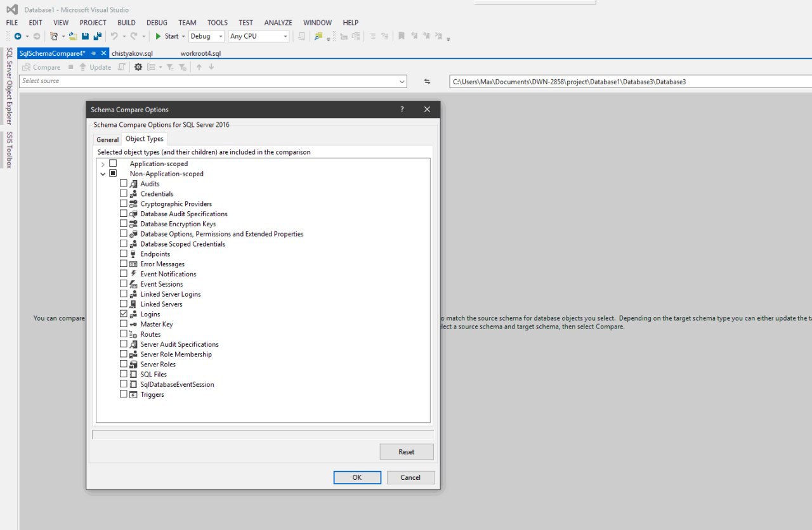Enable the Server Roles checkbox
This screenshot has width=812, height=530.
pyautogui.click(x=124, y=365)
